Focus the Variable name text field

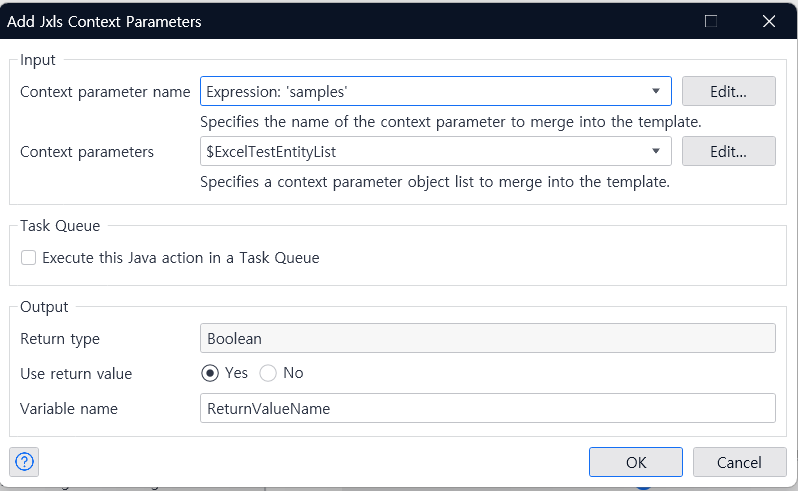(488, 408)
